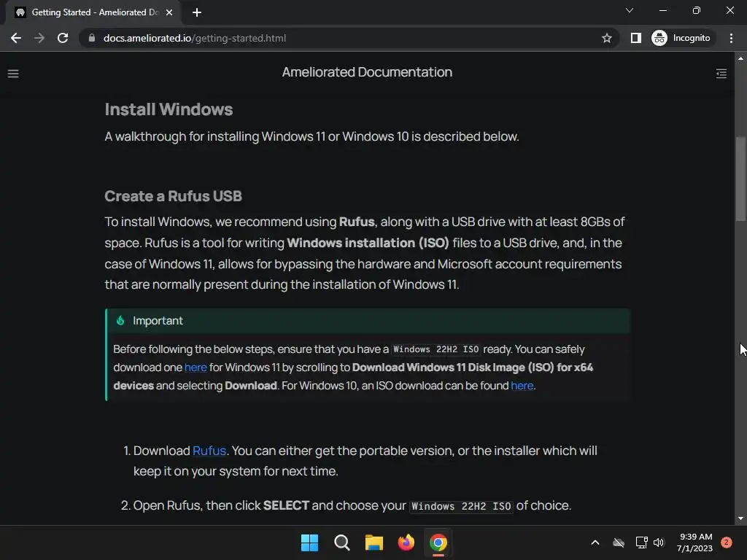Click the flame icon in the Important callout
747x560 pixels.
tap(120, 321)
